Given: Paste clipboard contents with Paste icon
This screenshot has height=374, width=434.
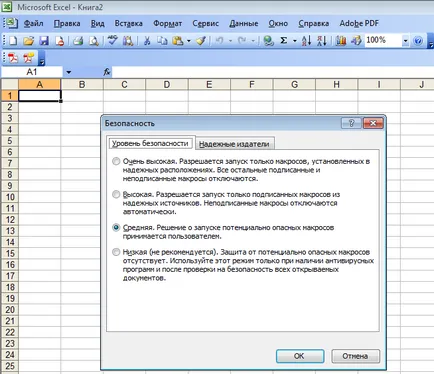Looking at the screenshot, I should point(177,41).
